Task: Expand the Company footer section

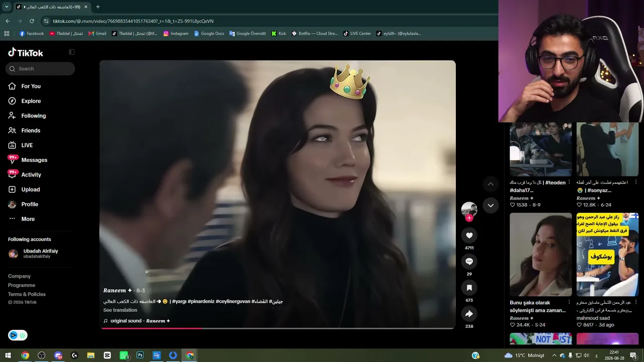Action: click(x=19, y=276)
